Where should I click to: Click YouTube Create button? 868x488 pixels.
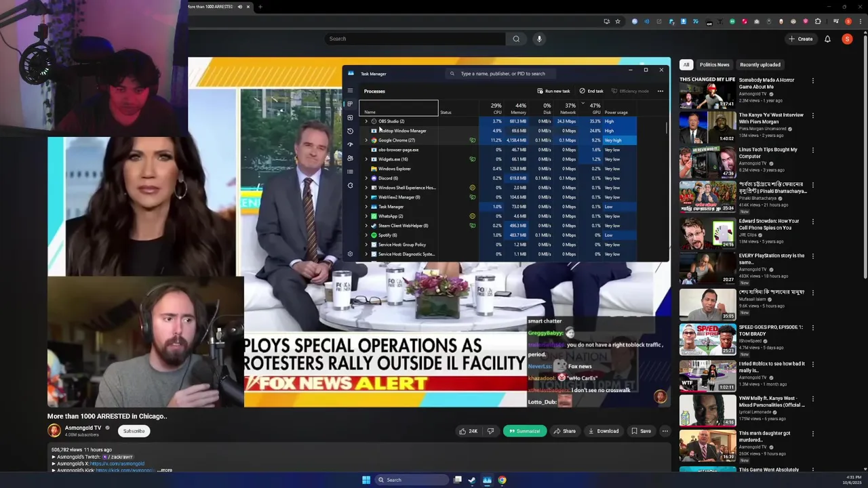[801, 39]
